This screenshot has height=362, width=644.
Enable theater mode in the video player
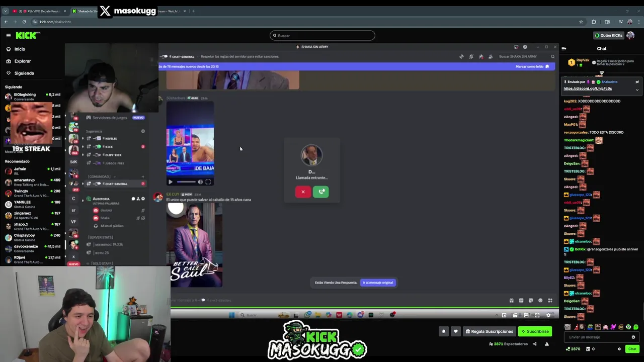(x=526, y=315)
